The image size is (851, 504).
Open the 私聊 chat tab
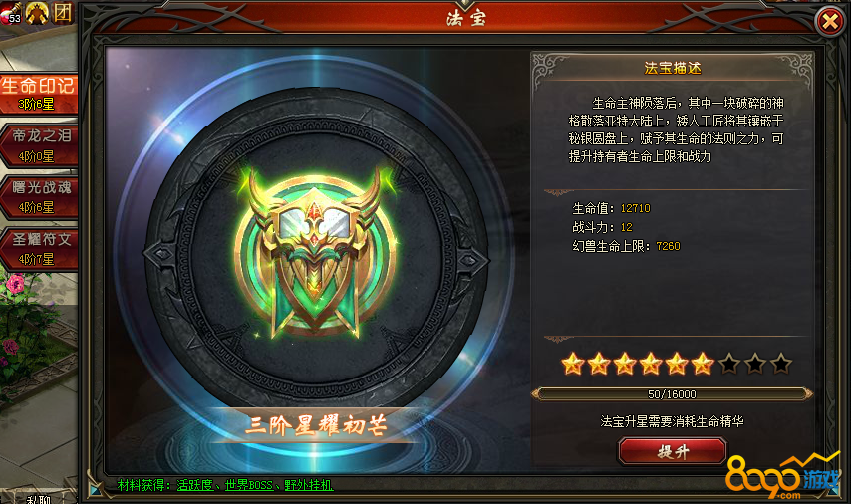coord(38,498)
